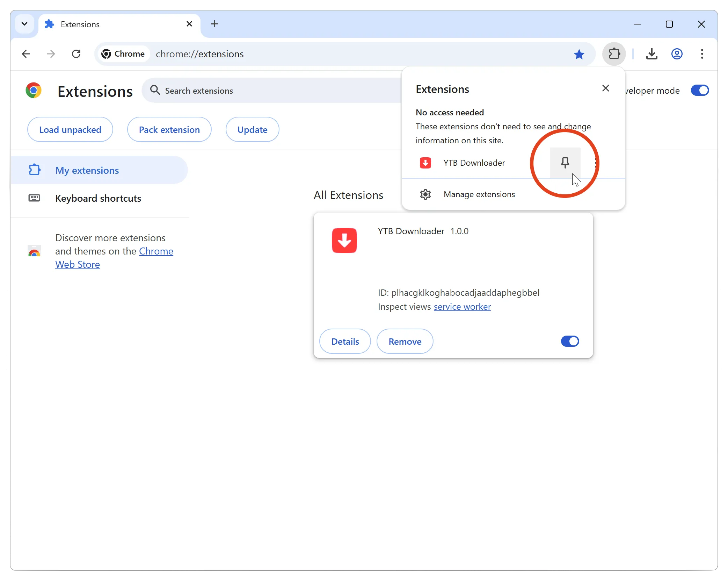Select My extensions in sidebar
This screenshot has height=581, width=728.
point(99,170)
